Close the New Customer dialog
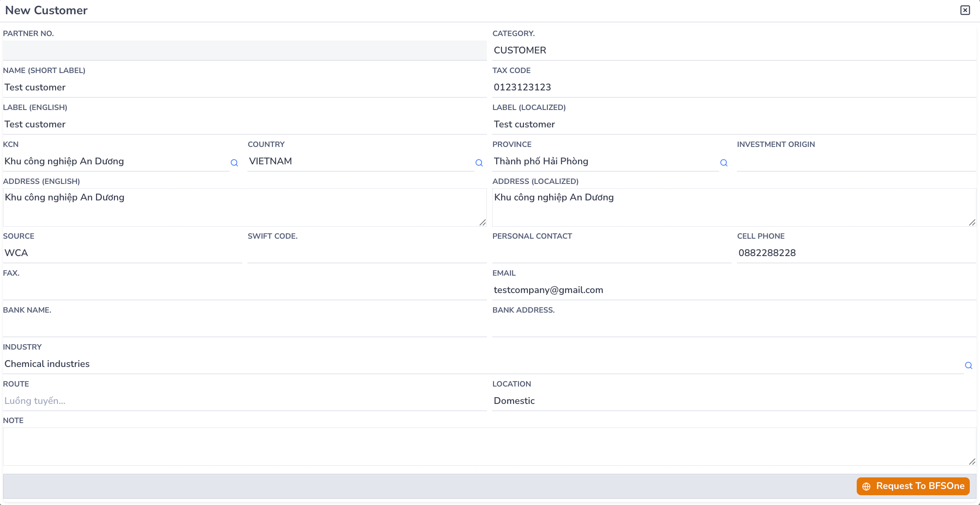Screen dimensions: 980x505 click(x=965, y=10)
